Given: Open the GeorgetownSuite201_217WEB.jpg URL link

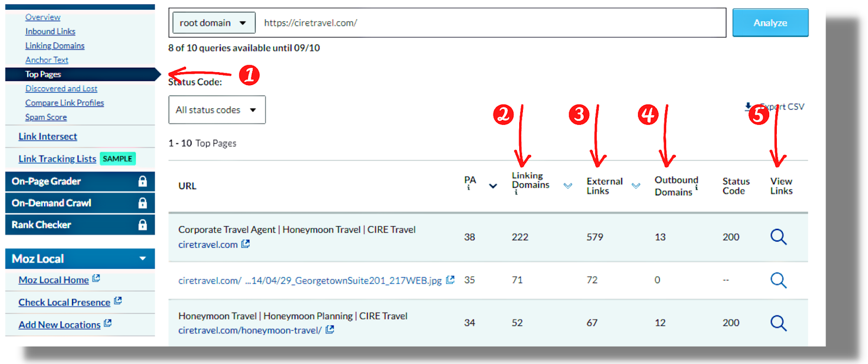Looking at the screenshot, I should (310, 280).
